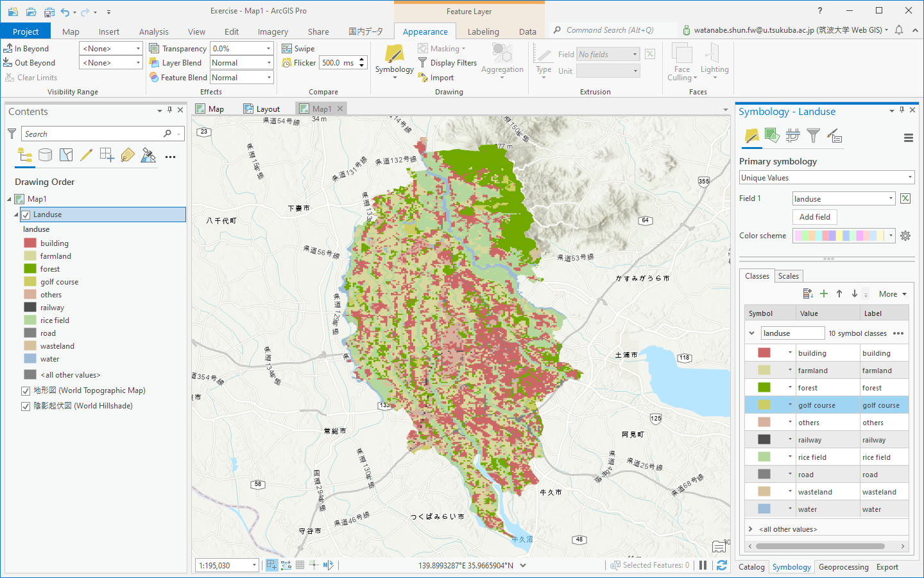Open Feature Blend mode dropdown
The image size is (924, 578).
[268, 77]
